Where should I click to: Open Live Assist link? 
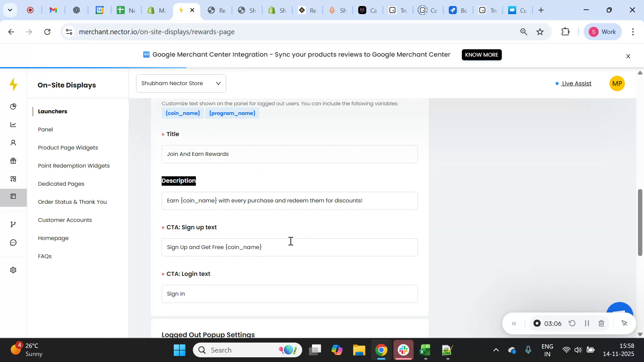pyautogui.click(x=576, y=83)
